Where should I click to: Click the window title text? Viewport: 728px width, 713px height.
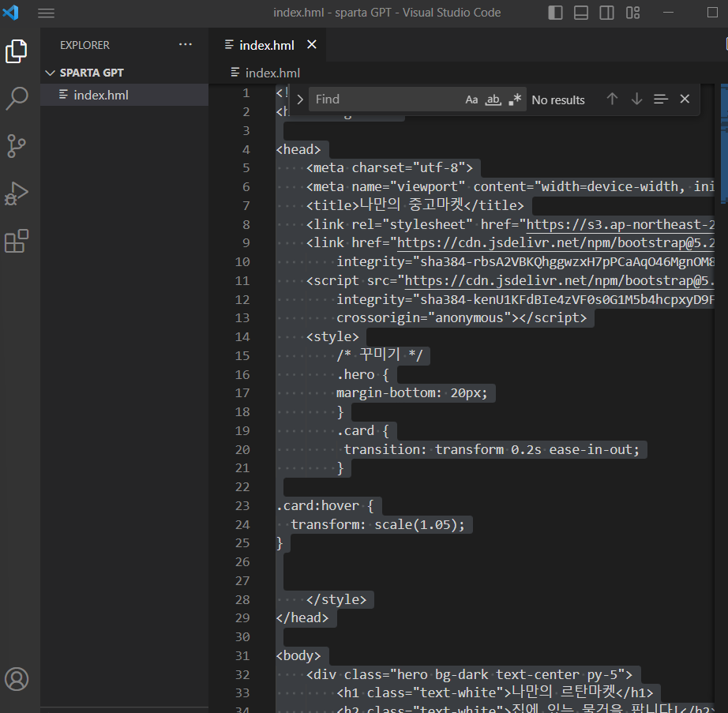387,13
